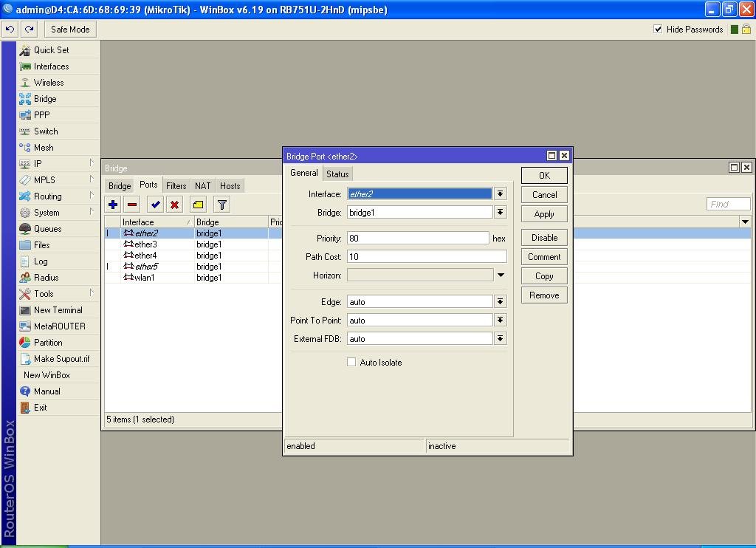This screenshot has width=756, height=548.
Task: Open the NAT tab
Action: [203, 185]
